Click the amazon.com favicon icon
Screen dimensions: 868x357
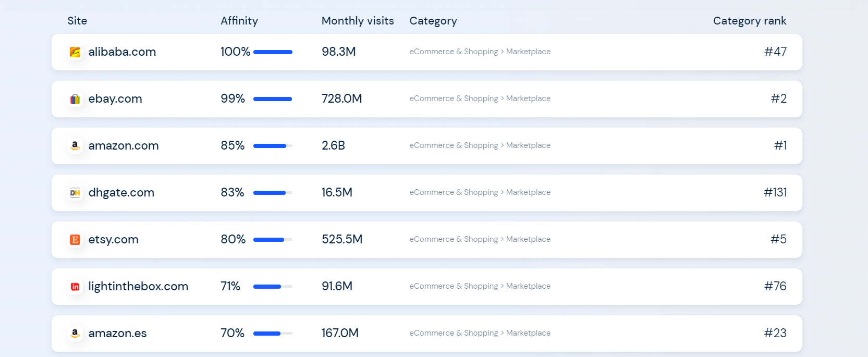[x=75, y=146]
